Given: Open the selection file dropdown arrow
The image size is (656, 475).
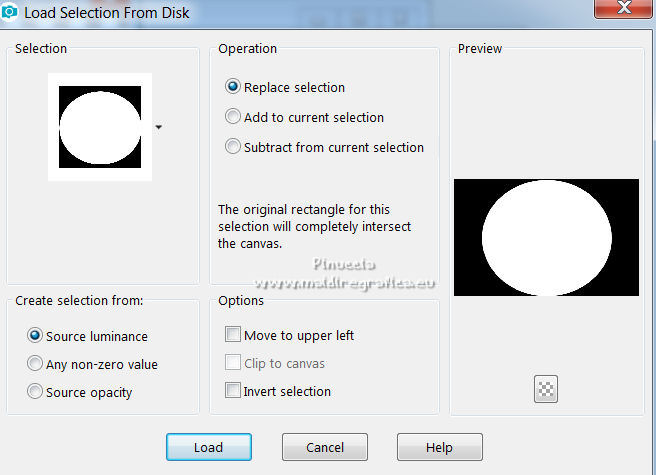Looking at the screenshot, I should pos(158,128).
